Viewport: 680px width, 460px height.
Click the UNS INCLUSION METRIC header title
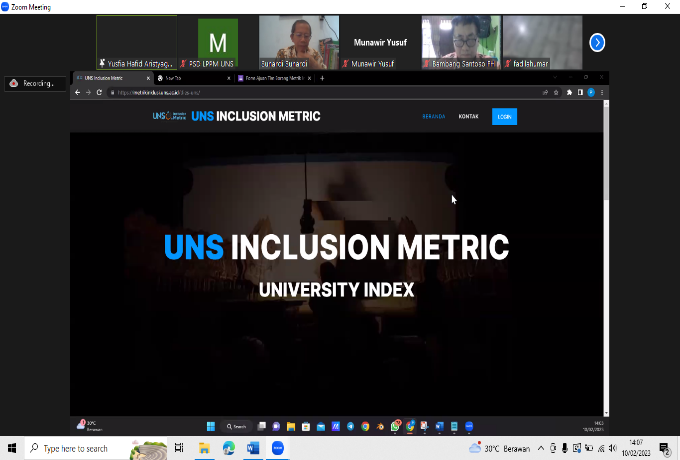pyautogui.click(x=255, y=116)
